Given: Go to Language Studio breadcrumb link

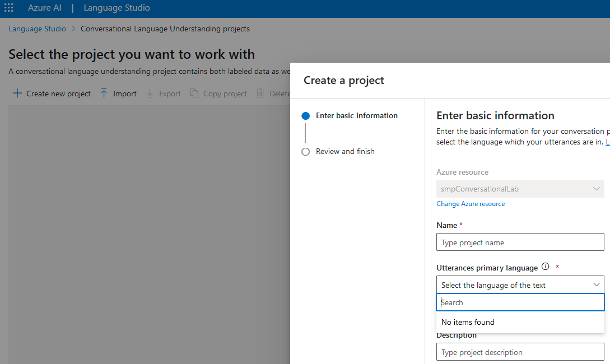Looking at the screenshot, I should (x=38, y=29).
